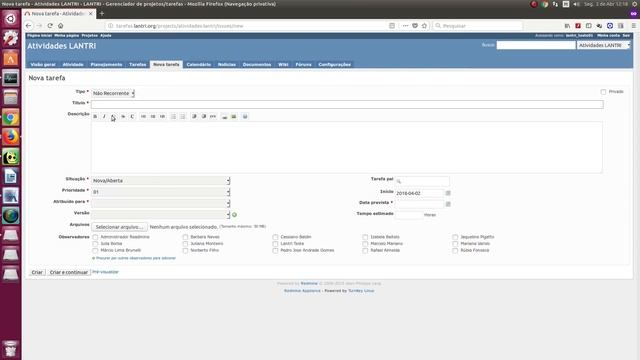Open Firefox home page button

click(60, 26)
